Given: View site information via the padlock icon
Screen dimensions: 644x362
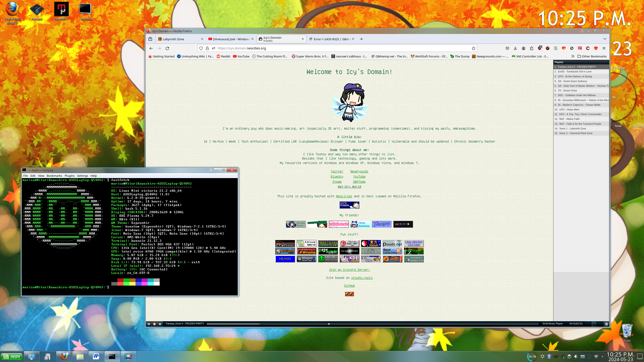Looking at the screenshot, I should tap(207, 48).
